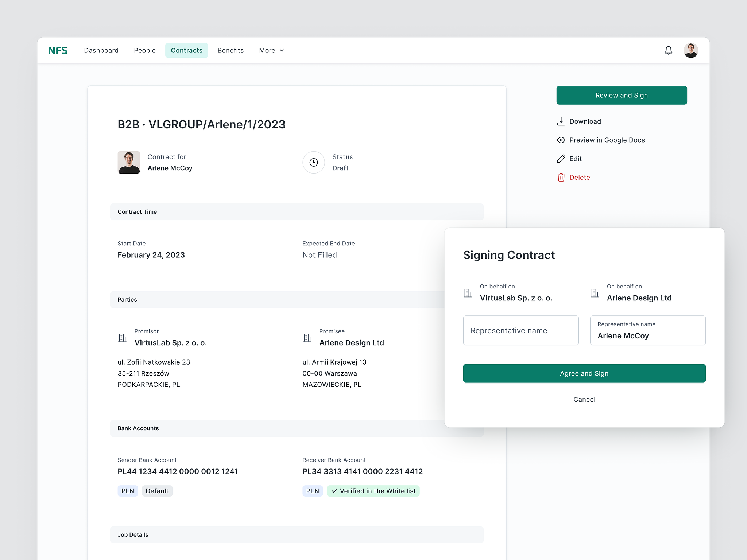Go to the People tab
Viewport: 747px width, 560px height.
coord(144,50)
